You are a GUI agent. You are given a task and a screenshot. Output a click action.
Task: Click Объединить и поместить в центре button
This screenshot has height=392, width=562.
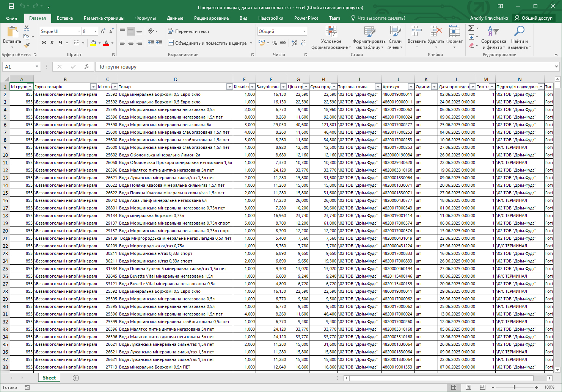[207, 43]
